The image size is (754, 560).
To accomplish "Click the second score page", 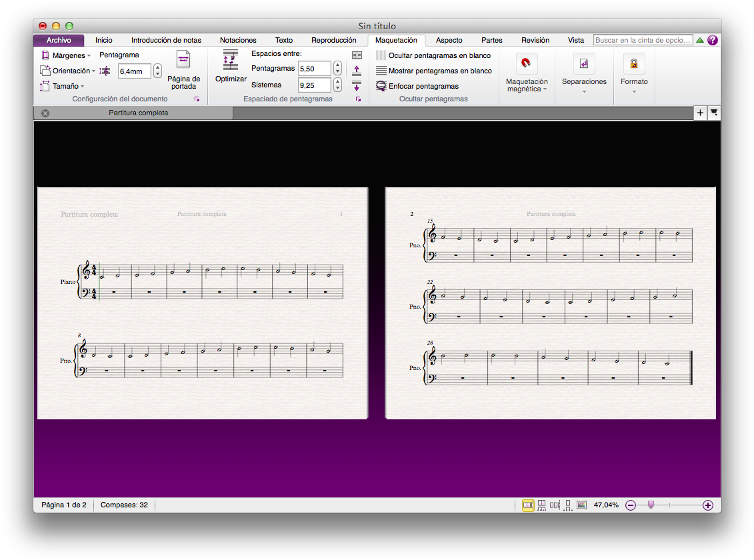I will pos(551,303).
